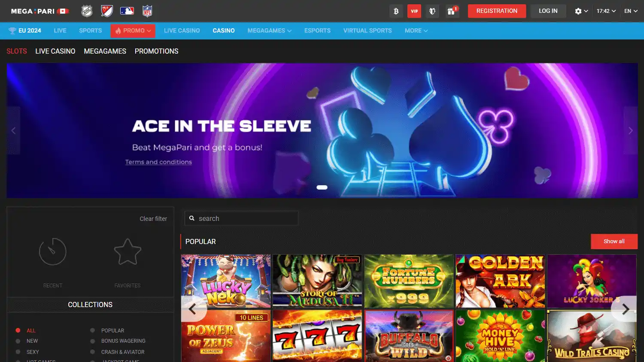Open the Favorites star icon
The width and height of the screenshot is (644, 362).
(x=128, y=252)
